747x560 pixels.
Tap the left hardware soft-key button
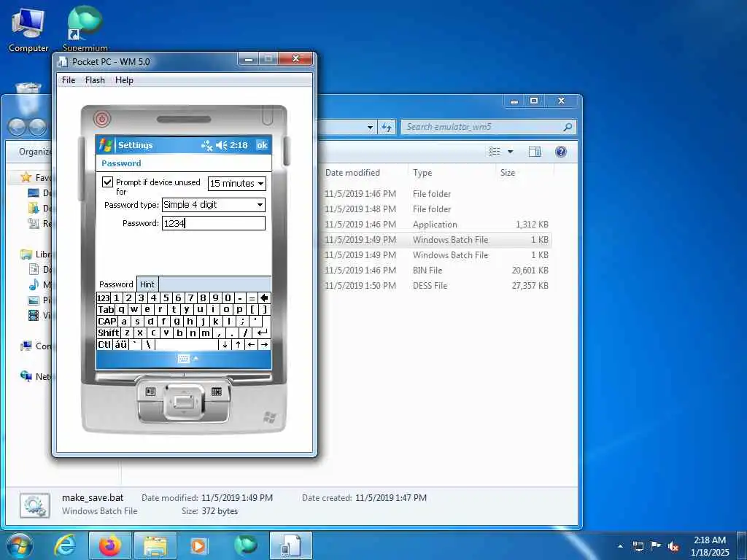150,392
